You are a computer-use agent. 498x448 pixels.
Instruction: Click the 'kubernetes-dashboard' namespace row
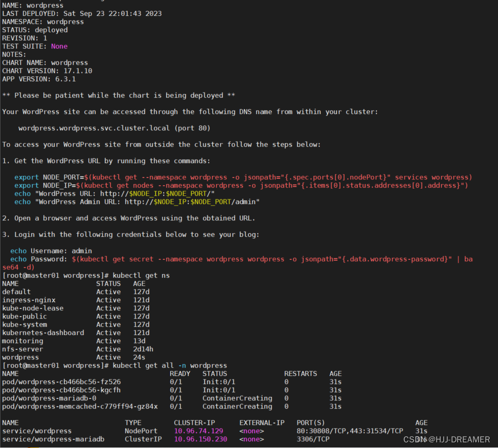coord(76,333)
